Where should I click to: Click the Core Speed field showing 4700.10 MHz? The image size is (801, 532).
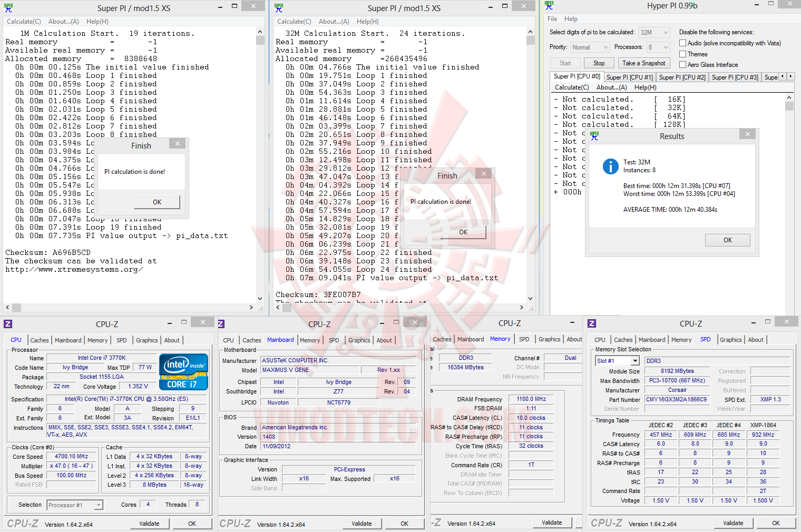[x=72, y=457]
